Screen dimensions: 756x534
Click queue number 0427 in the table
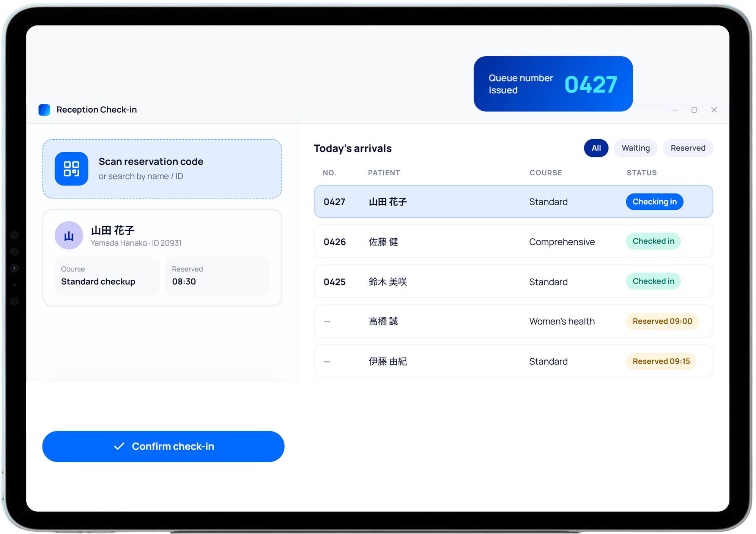[334, 202]
